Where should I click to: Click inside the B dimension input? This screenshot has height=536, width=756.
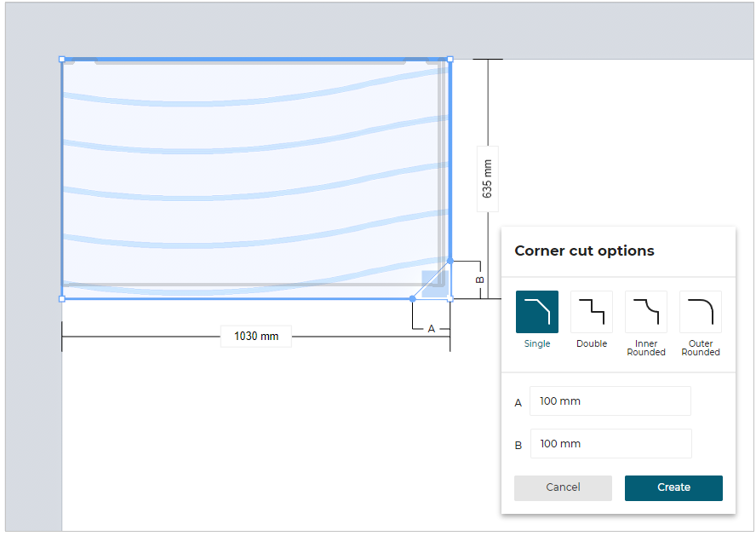click(610, 443)
